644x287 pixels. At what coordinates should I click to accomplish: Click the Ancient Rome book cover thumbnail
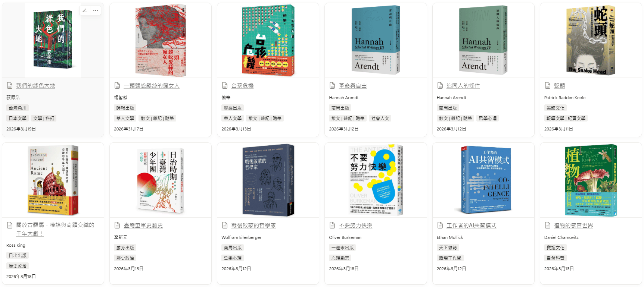point(53,180)
